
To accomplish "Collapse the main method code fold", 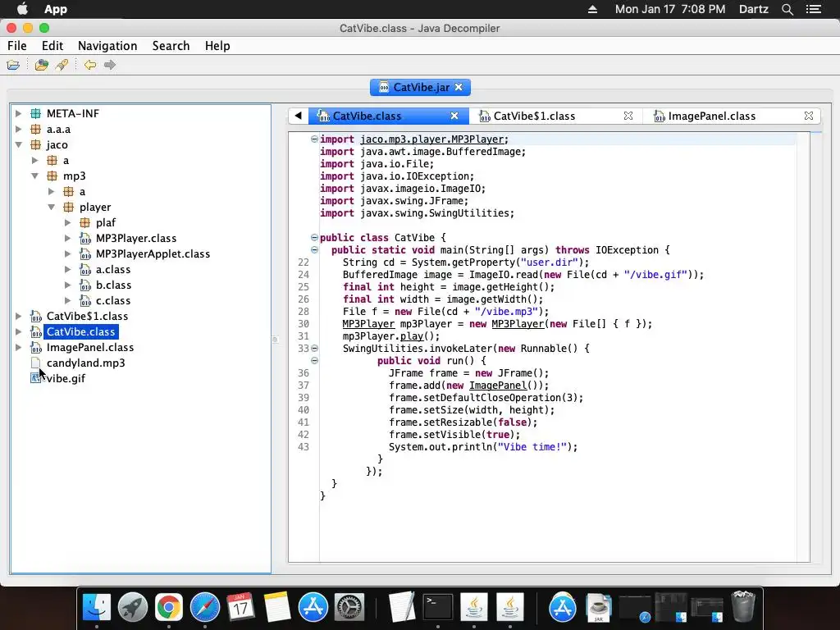I will pyautogui.click(x=314, y=249).
